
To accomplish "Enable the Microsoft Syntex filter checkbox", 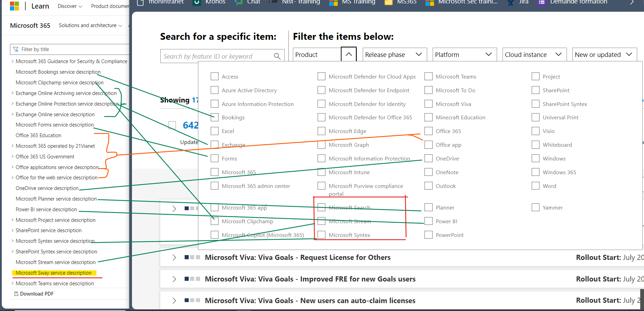I will coord(321,235).
